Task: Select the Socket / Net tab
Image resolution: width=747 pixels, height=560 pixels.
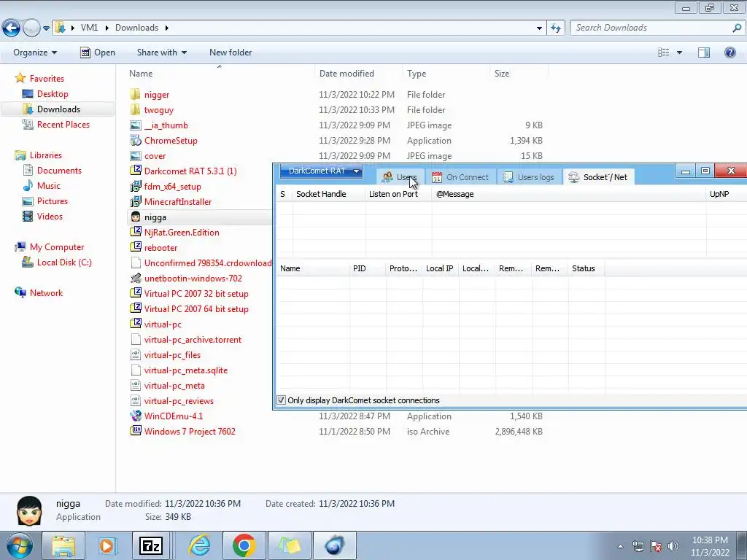Action: tap(598, 177)
